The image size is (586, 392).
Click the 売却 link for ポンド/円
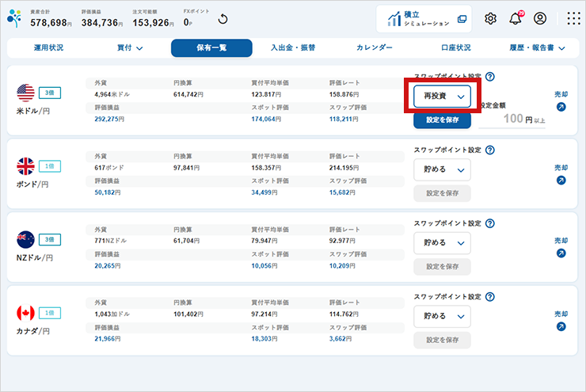(561, 168)
